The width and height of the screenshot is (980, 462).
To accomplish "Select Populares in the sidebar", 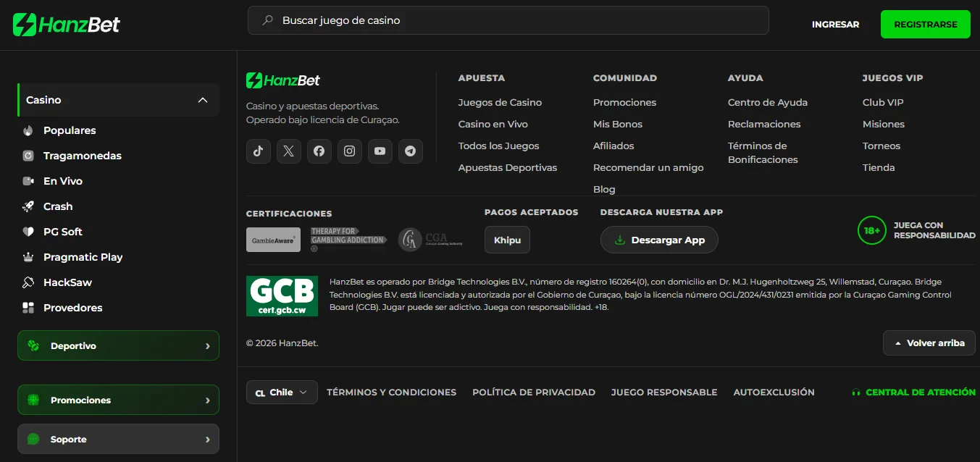I will coord(70,130).
